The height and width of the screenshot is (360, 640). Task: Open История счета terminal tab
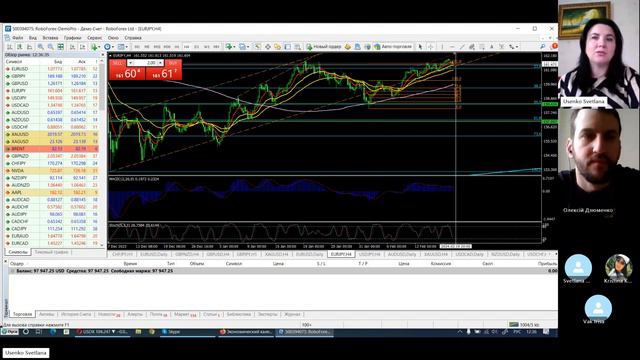tap(76, 314)
